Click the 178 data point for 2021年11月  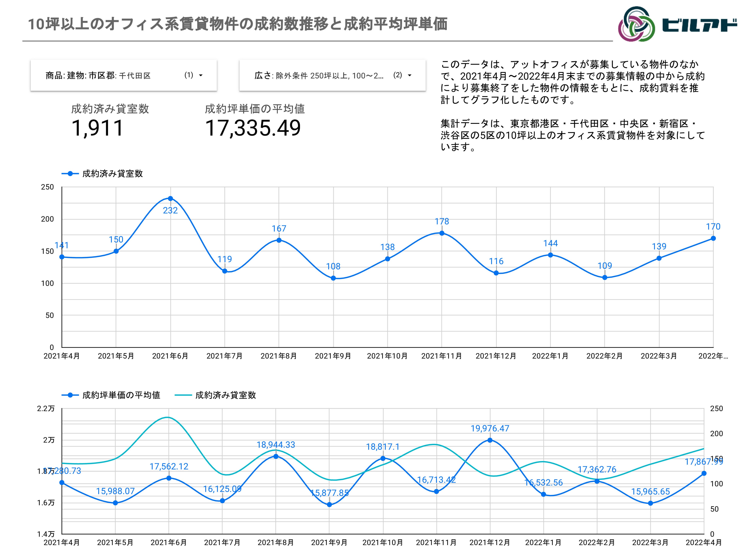pos(442,233)
